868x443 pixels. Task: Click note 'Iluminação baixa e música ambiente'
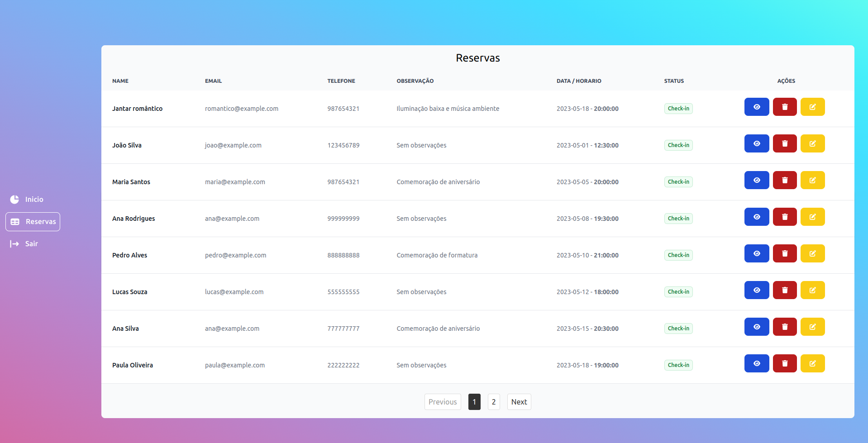pos(448,109)
